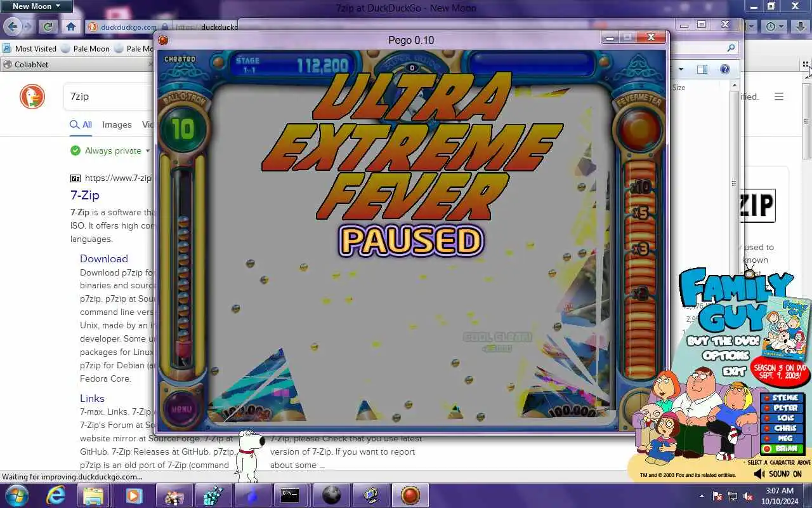Select the All search results tab
The height and width of the screenshot is (508, 812).
[81, 125]
